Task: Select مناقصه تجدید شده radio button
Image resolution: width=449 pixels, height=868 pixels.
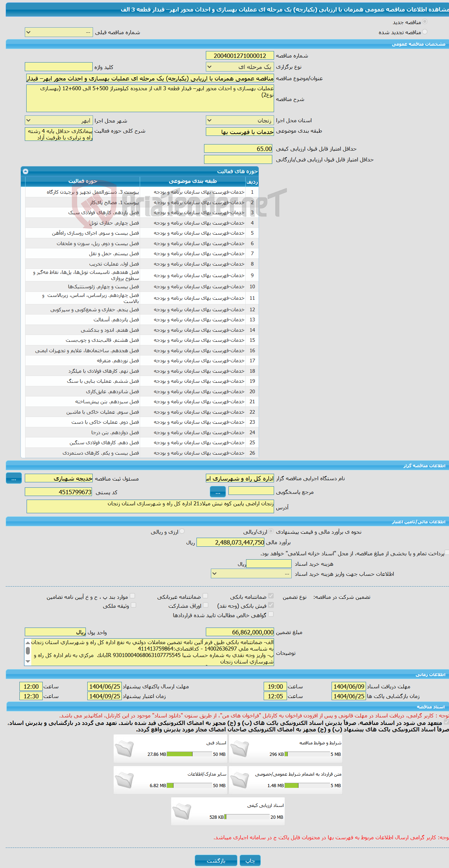Action: tap(425, 32)
